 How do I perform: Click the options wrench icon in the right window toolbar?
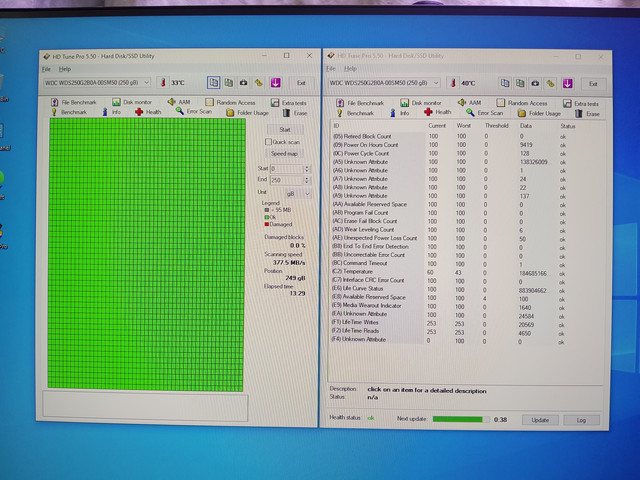point(550,84)
